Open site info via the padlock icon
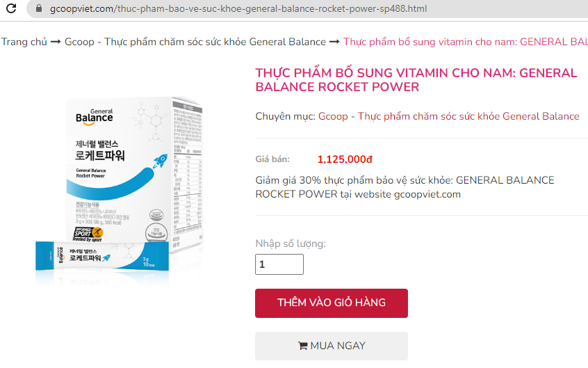 point(39,8)
